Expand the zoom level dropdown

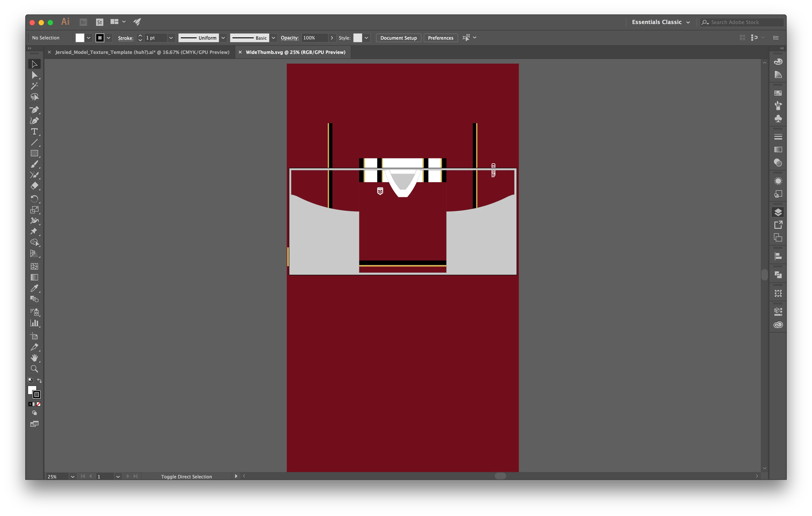(72, 477)
